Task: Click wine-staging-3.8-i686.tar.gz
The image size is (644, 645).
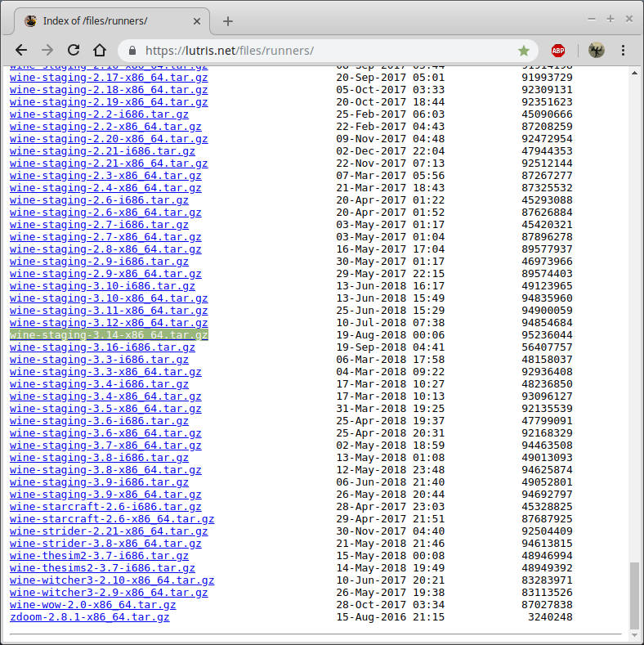Action: coord(99,458)
